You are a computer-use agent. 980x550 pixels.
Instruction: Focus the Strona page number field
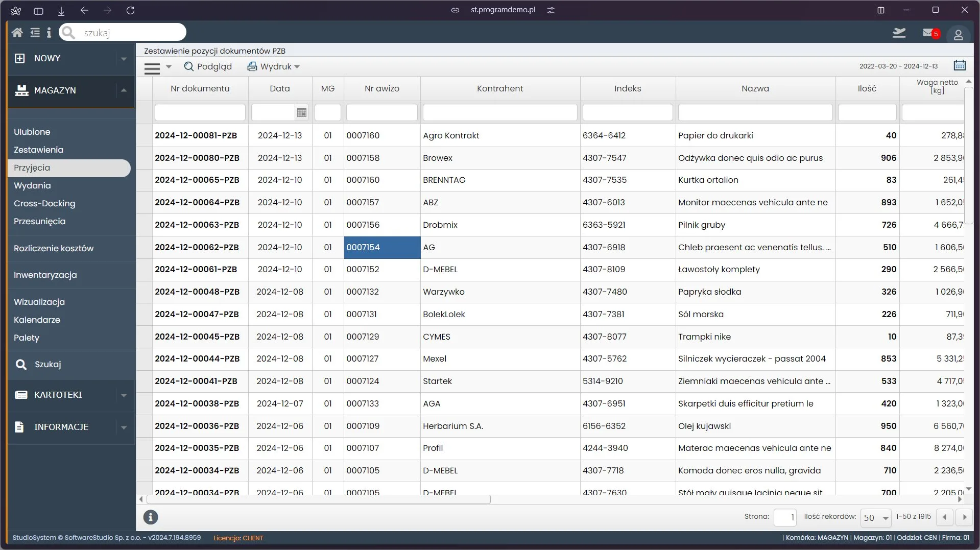pos(785,517)
